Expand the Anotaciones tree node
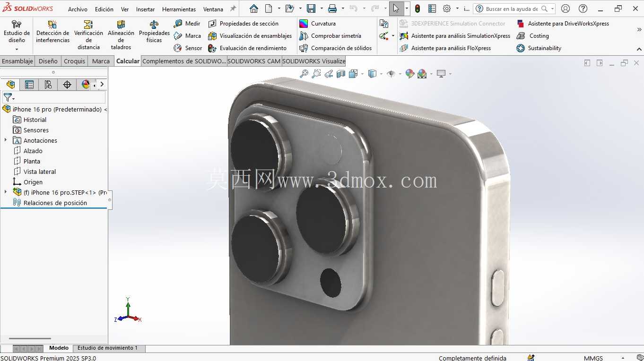 (x=6, y=140)
